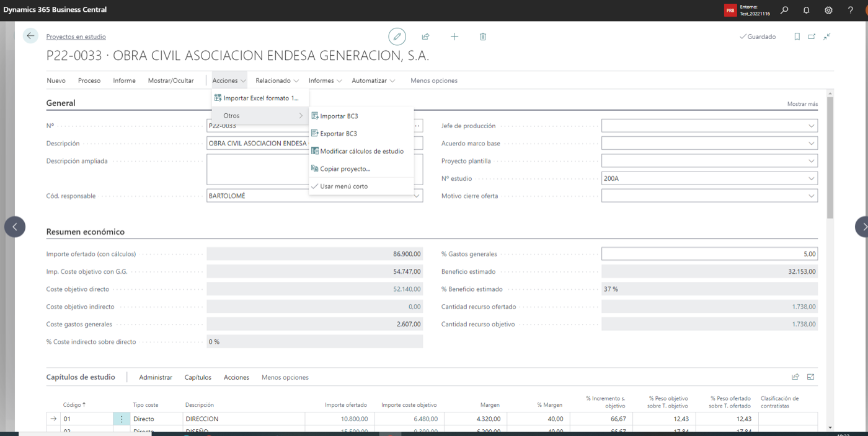This screenshot has height=436, width=868.
Task: Click Capítulos menu in subpage
Action: [x=198, y=377]
